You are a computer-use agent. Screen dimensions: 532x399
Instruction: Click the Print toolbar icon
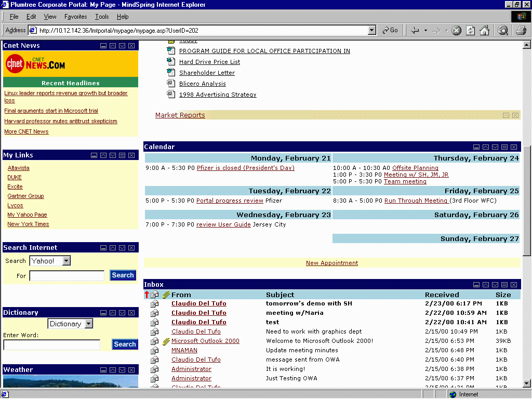click(521, 31)
